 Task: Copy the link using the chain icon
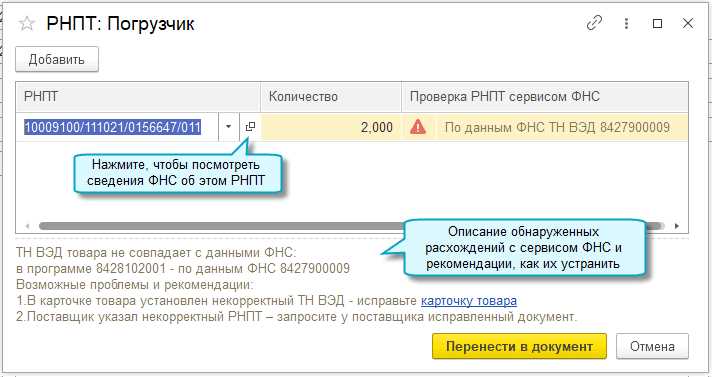click(594, 23)
